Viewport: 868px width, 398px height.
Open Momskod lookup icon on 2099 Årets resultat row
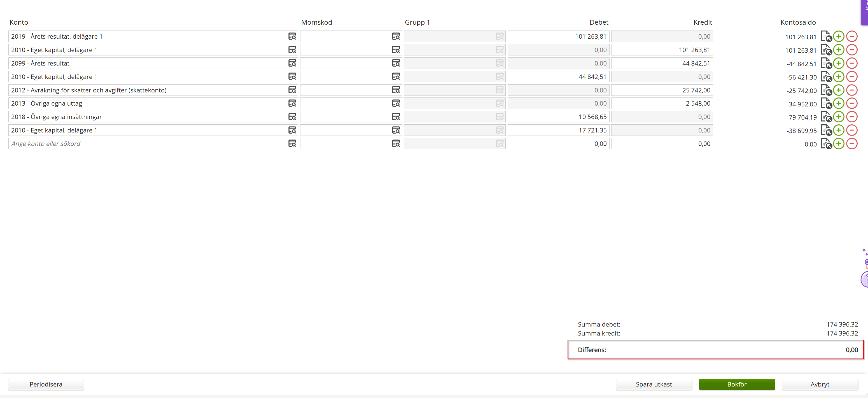[396, 63]
